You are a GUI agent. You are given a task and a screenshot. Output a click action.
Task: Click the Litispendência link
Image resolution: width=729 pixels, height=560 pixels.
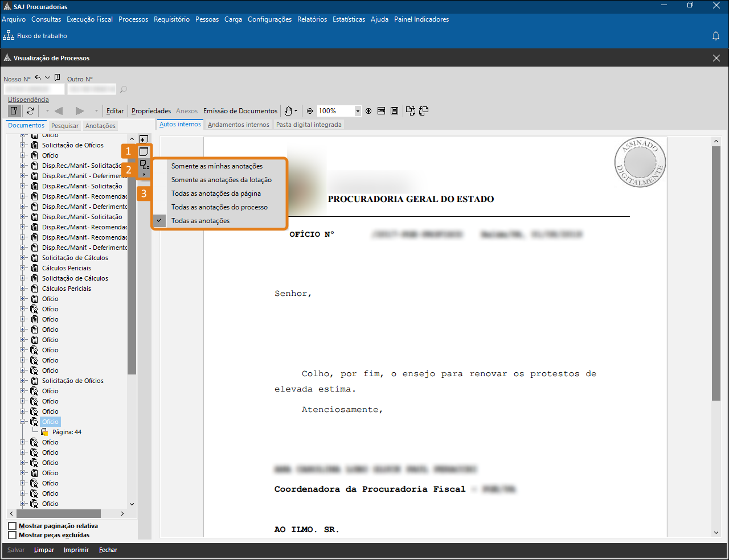[x=28, y=100]
